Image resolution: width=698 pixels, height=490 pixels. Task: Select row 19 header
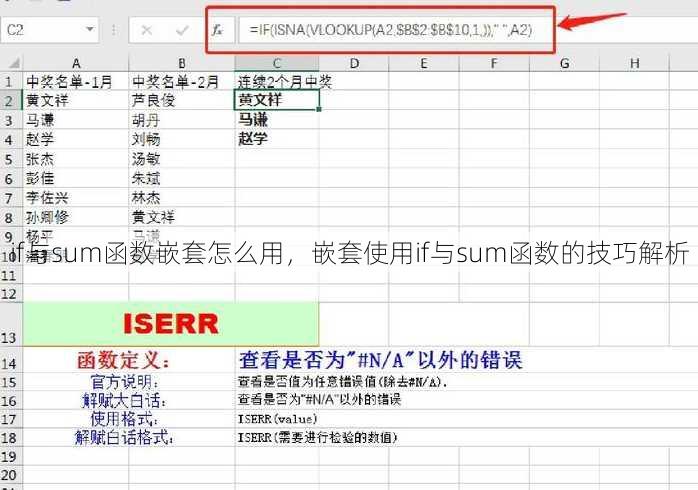pos(9,456)
